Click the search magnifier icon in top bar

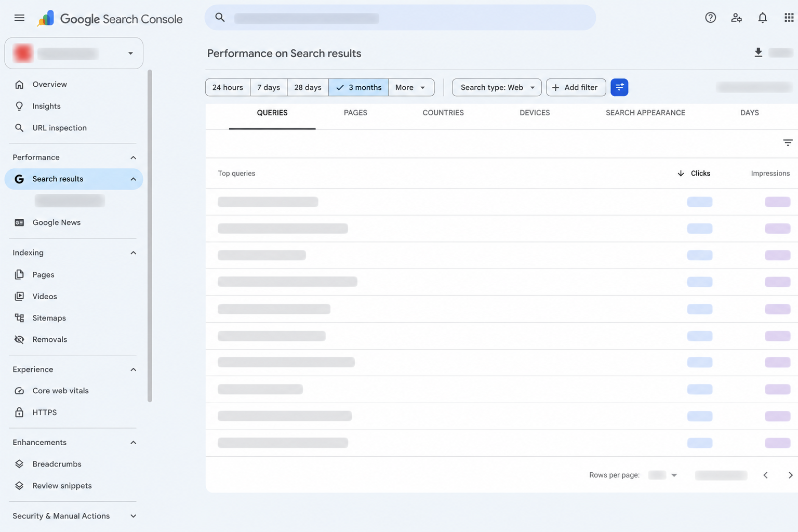220,17
